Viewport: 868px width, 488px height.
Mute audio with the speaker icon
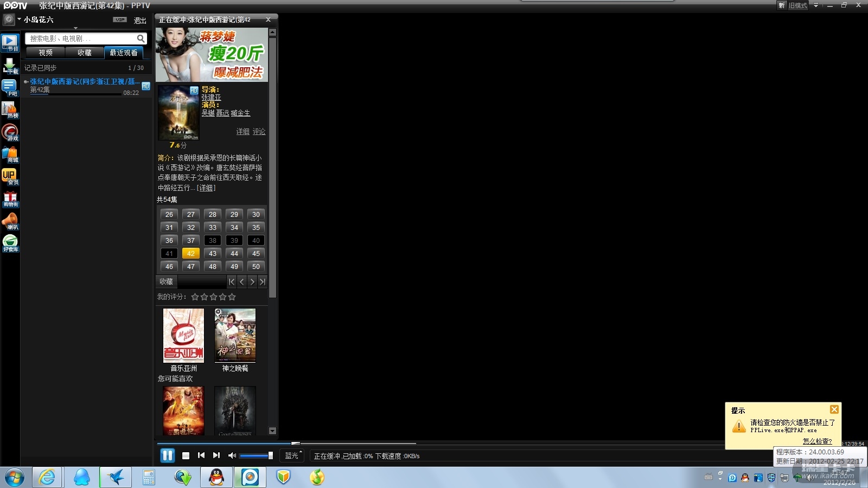click(x=232, y=455)
